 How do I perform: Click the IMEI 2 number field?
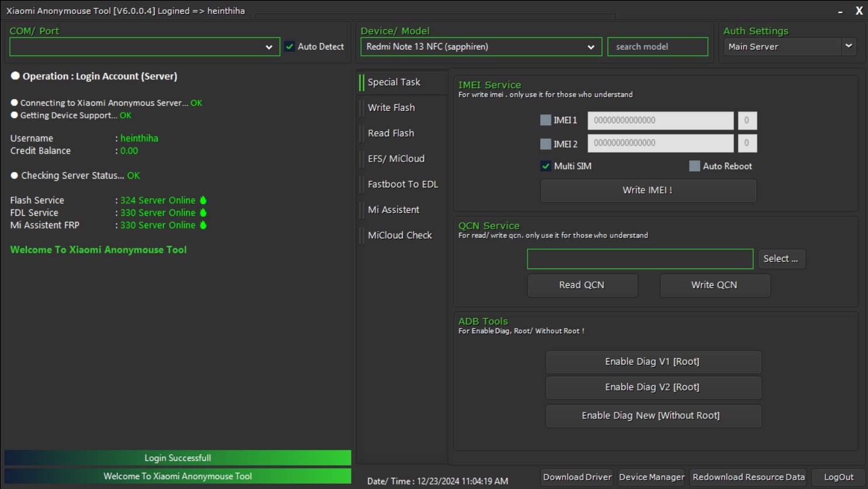pyautogui.click(x=661, y=143)
